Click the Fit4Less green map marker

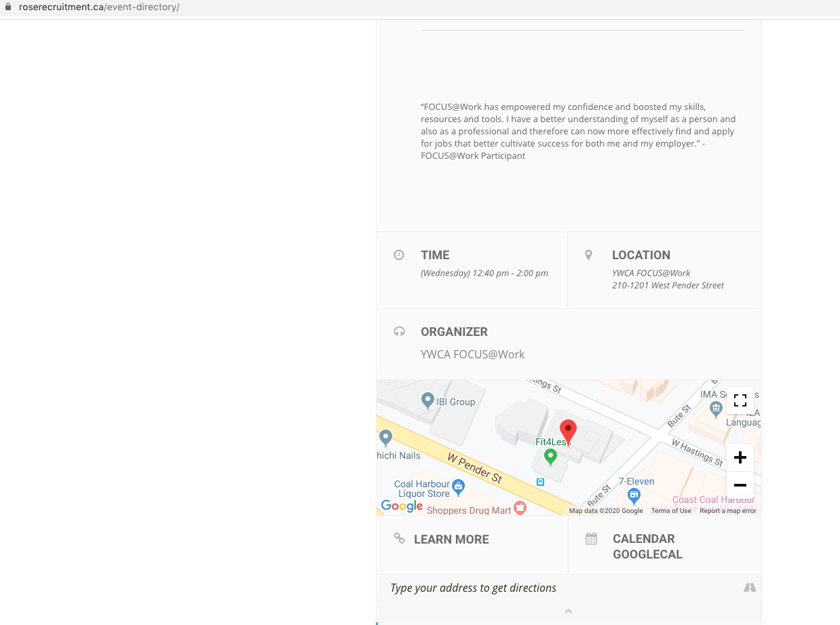tap(550, 457)
